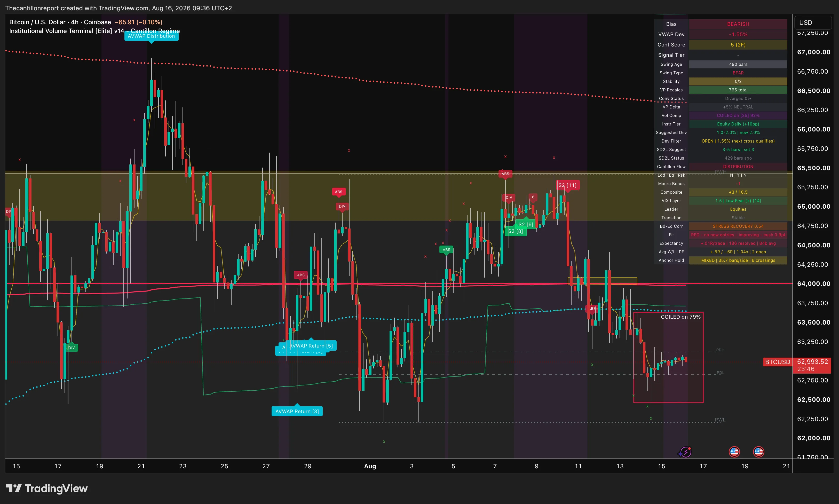Click the Composite +3 / 10.5 value

pyautogui.click(x=738, y=192)
